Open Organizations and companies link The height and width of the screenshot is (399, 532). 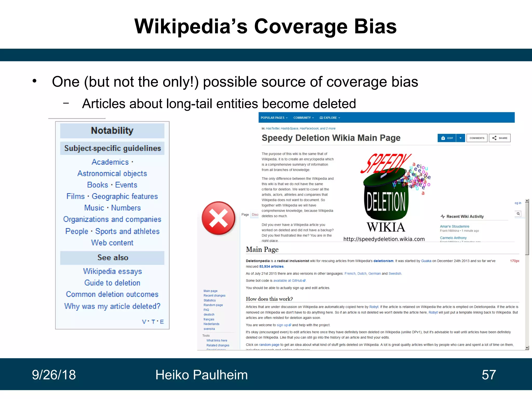coord(112,220)
